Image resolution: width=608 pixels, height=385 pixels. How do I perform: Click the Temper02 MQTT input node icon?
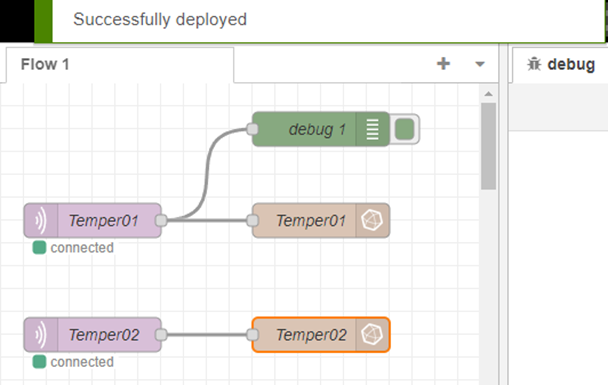(41, 335)
